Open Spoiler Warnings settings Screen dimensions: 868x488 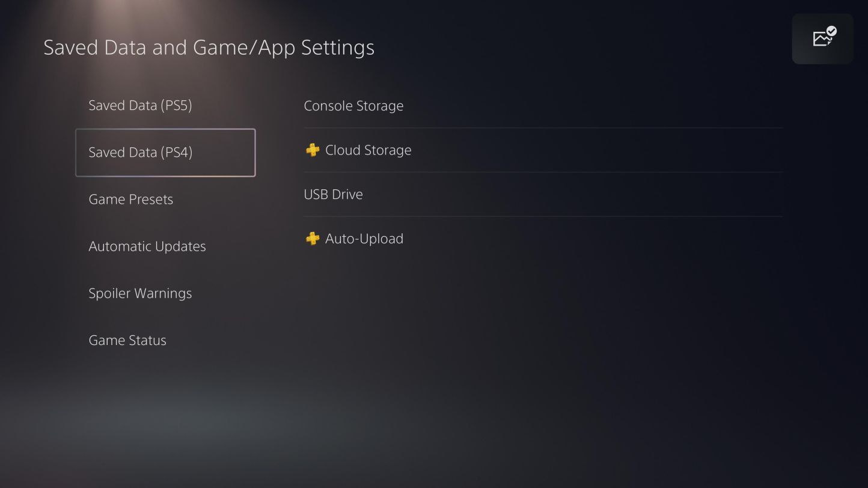(x=140, y=293)
